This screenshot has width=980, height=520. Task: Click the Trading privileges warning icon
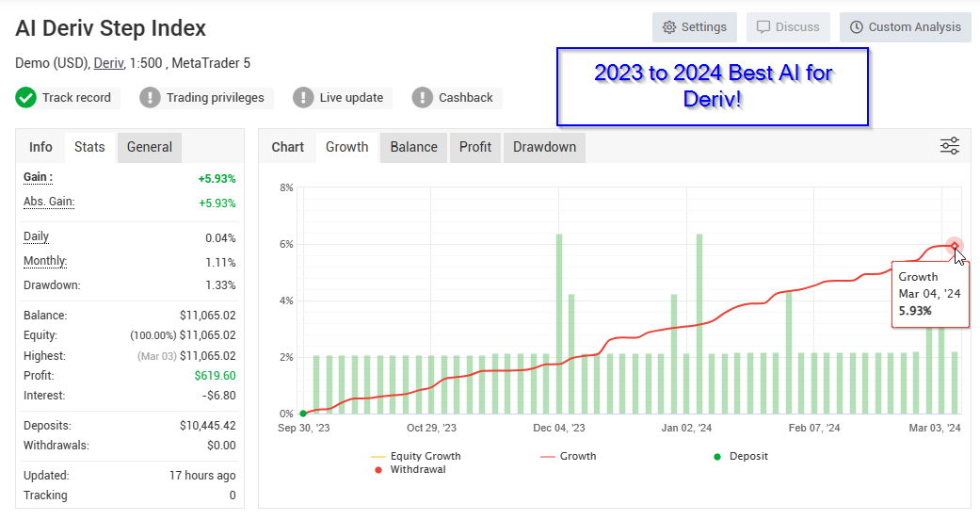150,98
